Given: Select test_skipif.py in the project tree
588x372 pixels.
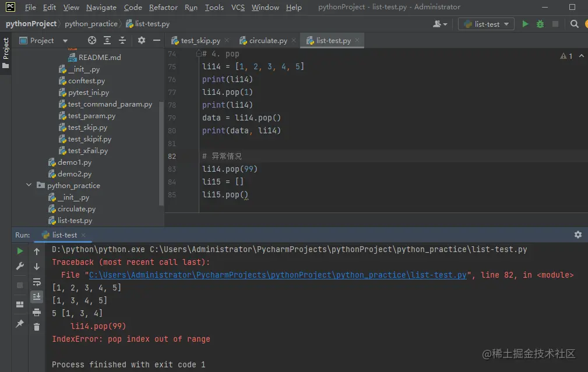Looking at the screenshot, I should click(x=85, y=139).
